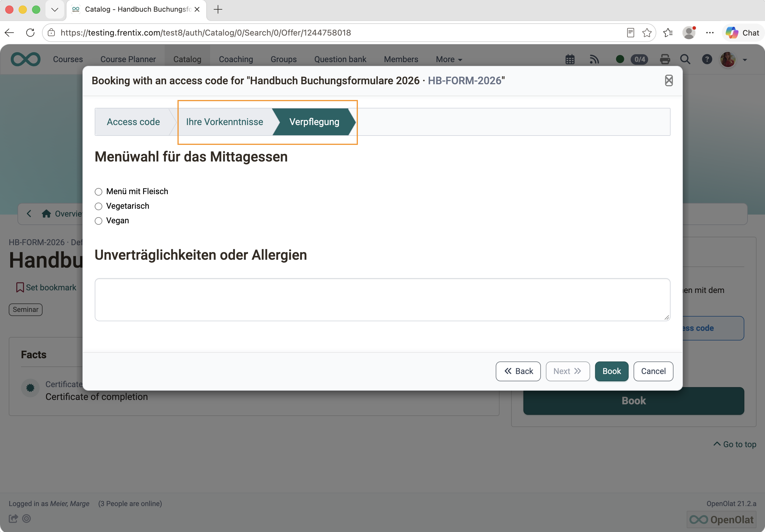Click the allergies text area

coord(382,300)
